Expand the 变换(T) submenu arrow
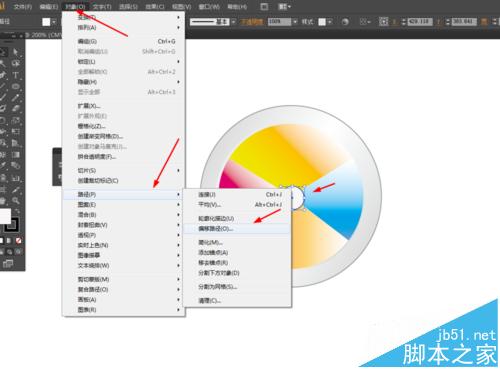The width and height of the screenshot is (500, 369). pyautogui.click(x=179, y=17)
